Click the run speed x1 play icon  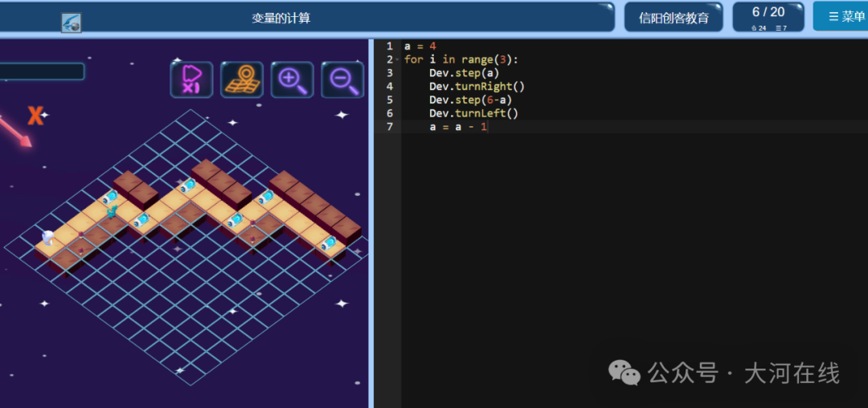coord(191,80)
